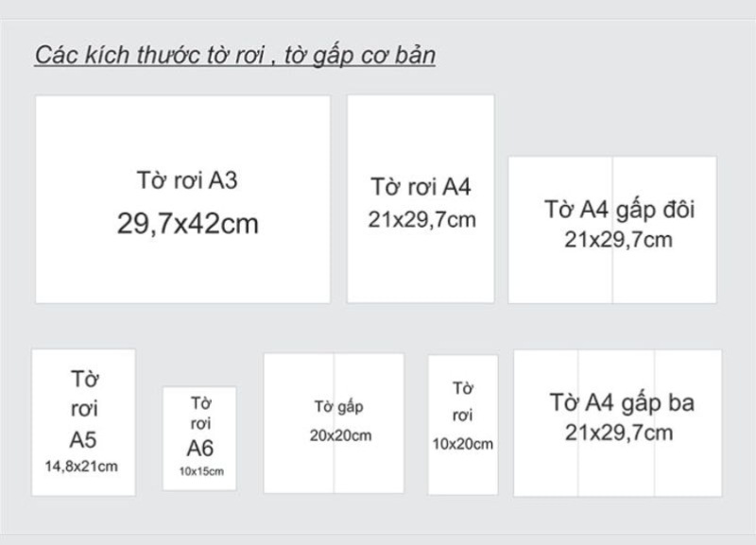
Task: Click the dimension text under Tờ A4 gấp ba
Action: [619, 433]
